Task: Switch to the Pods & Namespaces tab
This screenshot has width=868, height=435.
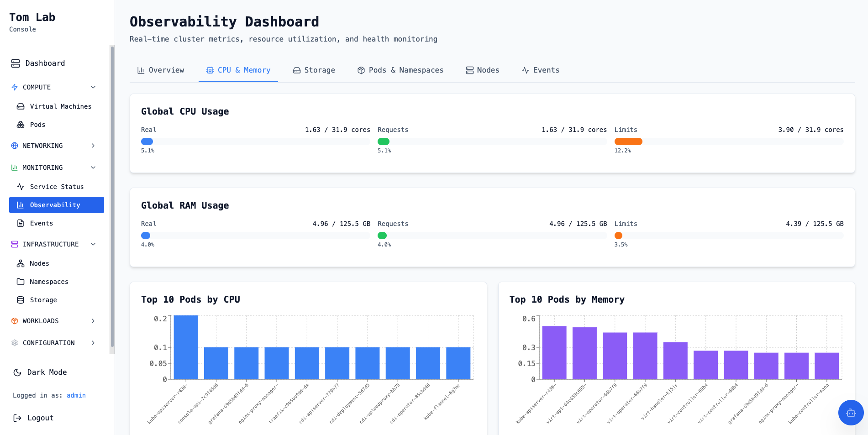Action: [x=400, y=70]
